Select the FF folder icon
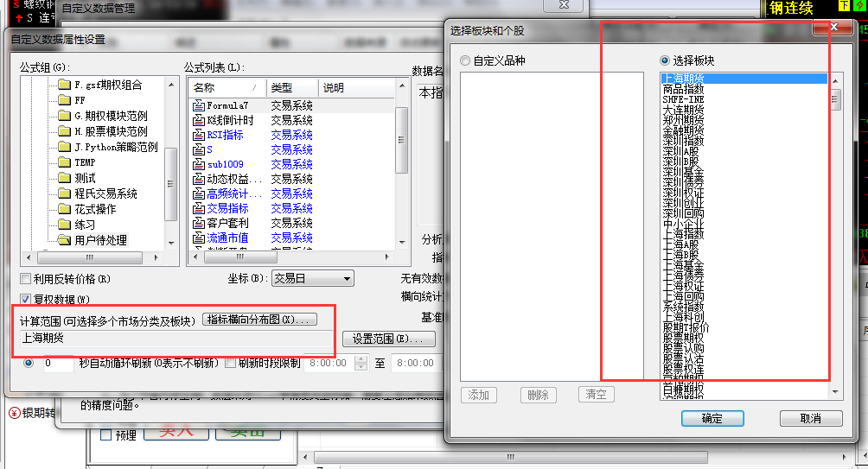 [64, 100]
